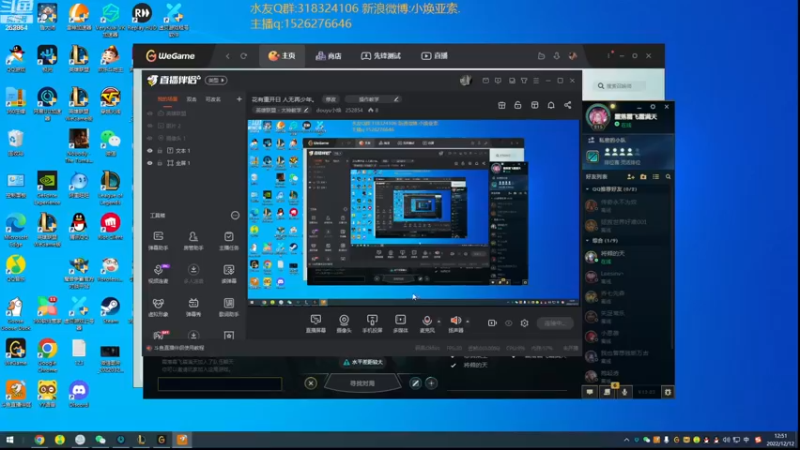This screenshot has width=800, height=450.
Task: Open the lyrics assistant tool
Action: pos(229,307)
